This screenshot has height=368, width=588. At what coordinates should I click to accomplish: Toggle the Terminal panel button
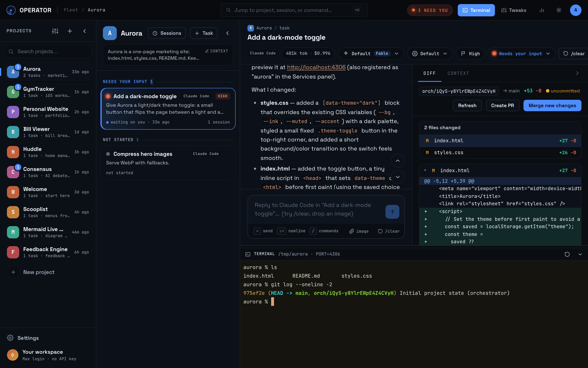tap(476, 10)
